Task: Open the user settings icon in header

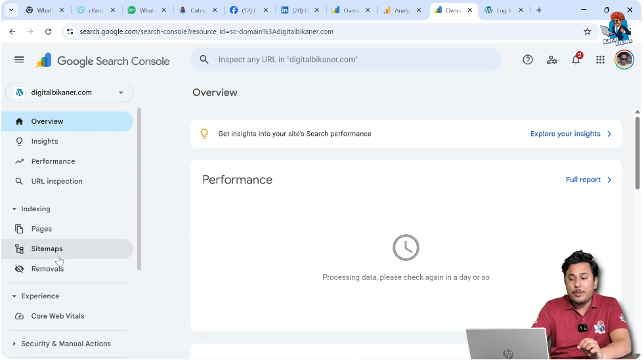Action: tap(551, 60)
